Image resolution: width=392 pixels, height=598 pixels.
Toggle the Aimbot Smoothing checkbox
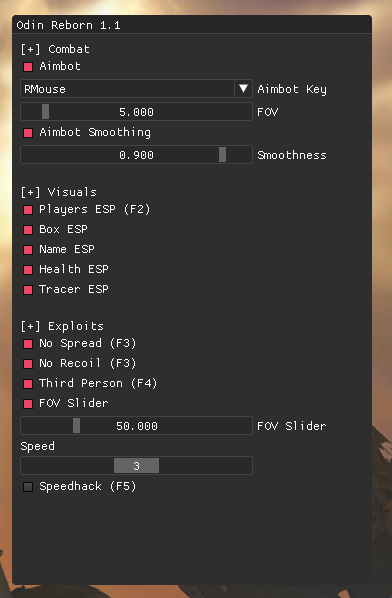[x=28, y=133]
